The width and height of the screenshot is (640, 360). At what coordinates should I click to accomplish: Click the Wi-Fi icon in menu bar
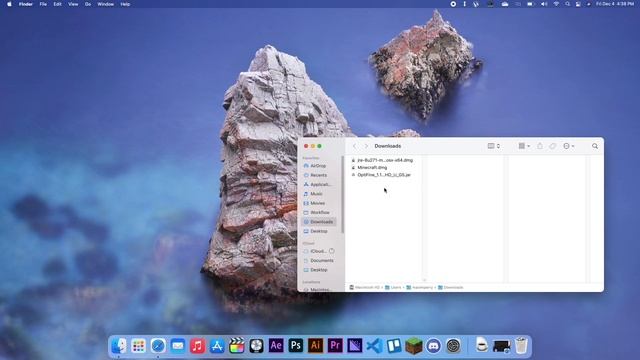pos(556,4)
